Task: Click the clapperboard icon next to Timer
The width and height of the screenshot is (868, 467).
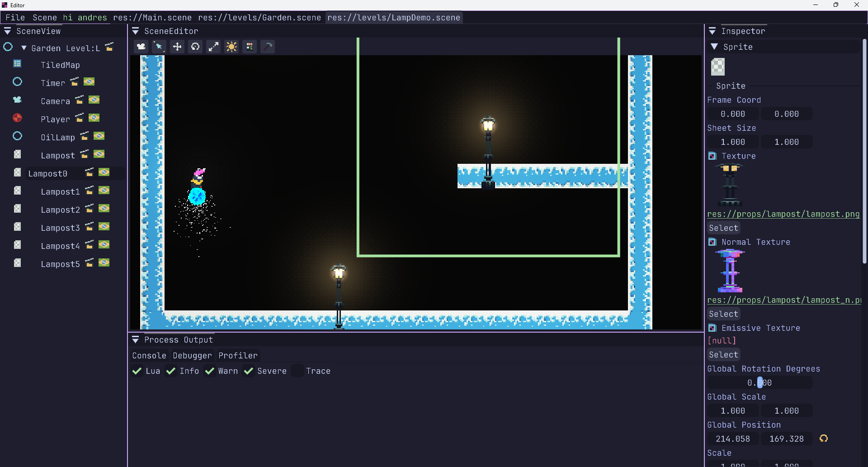Action: click(x=75, y=82)
